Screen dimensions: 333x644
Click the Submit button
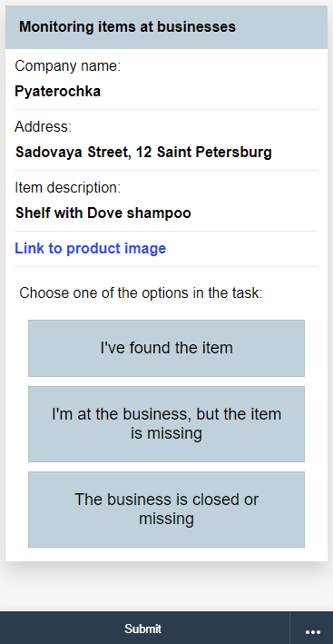(143, 629)
